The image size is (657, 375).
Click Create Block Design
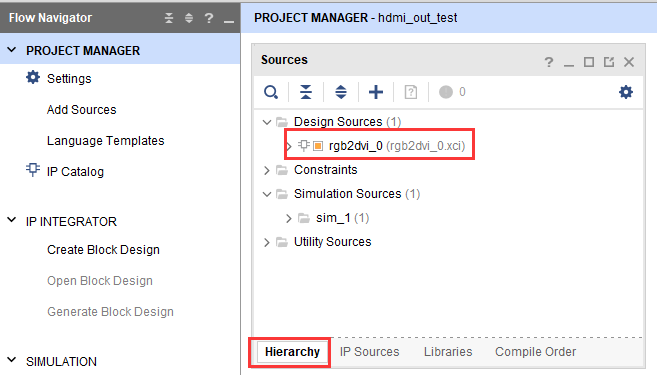(x=103, y=250)
